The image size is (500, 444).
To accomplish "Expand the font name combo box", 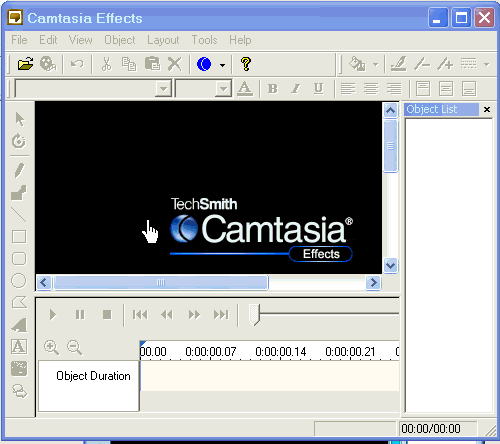I will click(163, 89).
